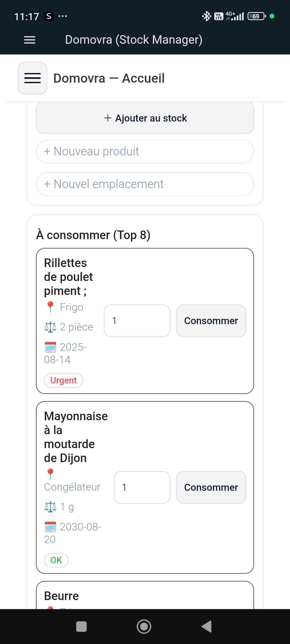
Task: Tap the Nouvel emplacement field
Action: click(145, 184)
